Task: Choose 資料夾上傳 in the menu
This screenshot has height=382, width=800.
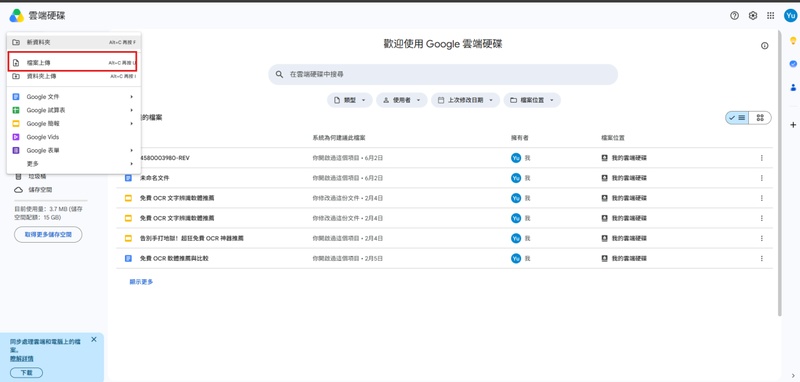Action: click(x=74, y=77)
